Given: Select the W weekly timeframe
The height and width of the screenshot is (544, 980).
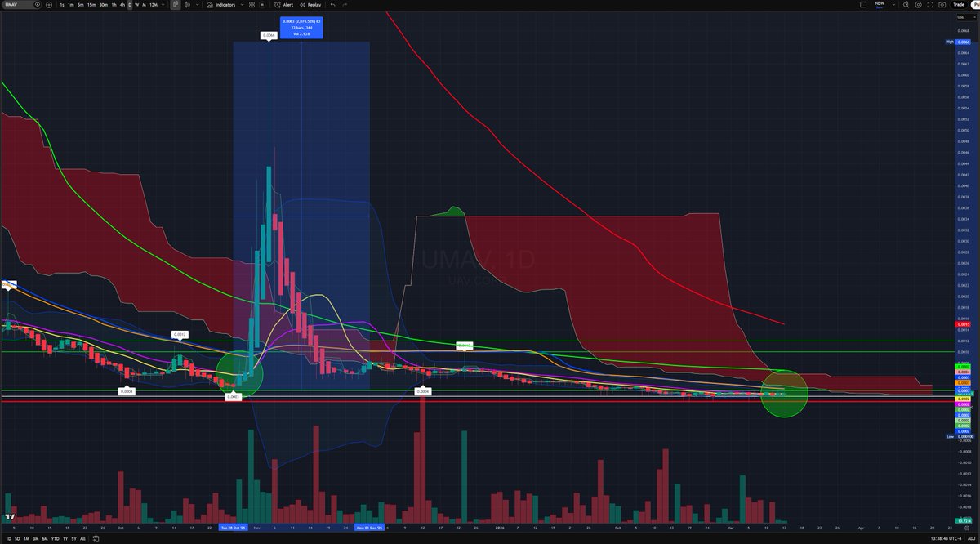Looking at the screenshot, I should pos(136,5).
